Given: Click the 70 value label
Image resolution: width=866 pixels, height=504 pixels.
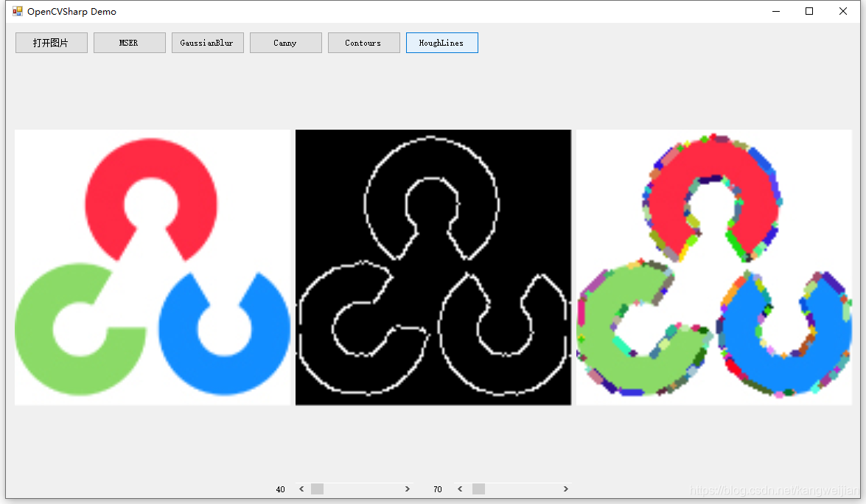Looking at the screenshot, I should tap(437, 489).
